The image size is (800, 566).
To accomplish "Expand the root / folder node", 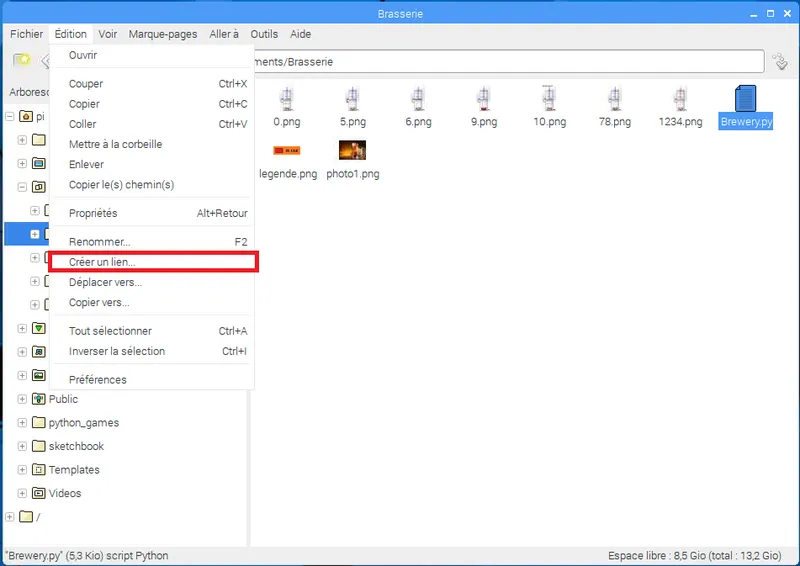I will click(x=10, y=517).
